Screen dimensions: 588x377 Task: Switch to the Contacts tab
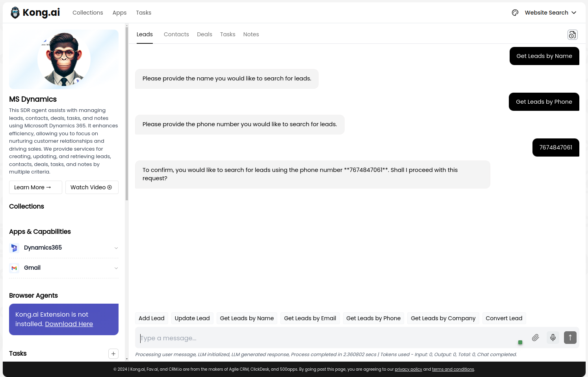click(x=176, y=34)
